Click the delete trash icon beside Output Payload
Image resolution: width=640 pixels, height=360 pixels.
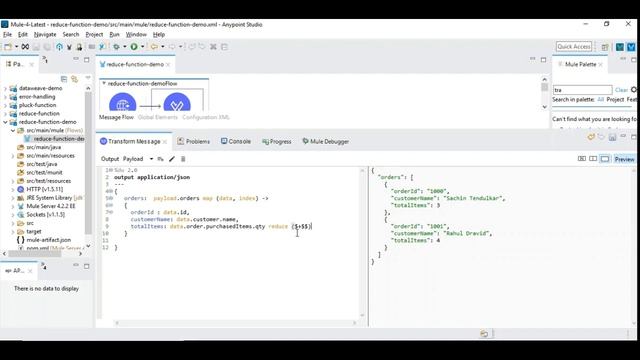click(x=183, y=159)
